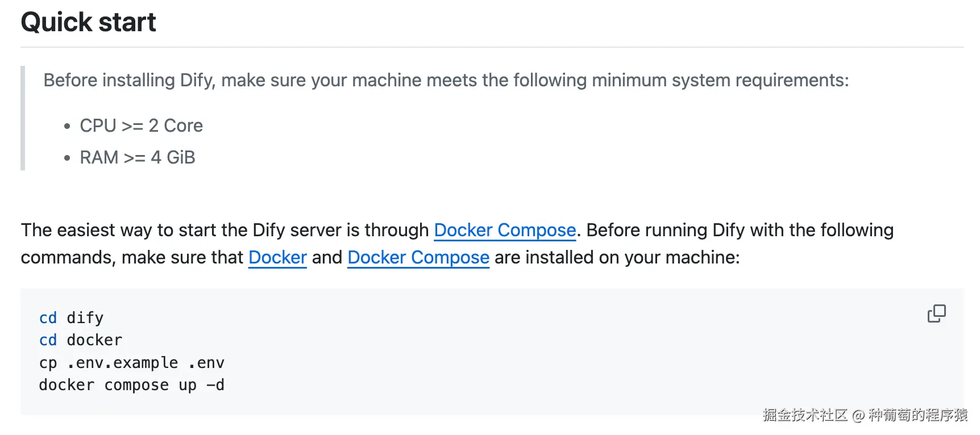Click the 'cd dify' code line

(x=72, y=318)
